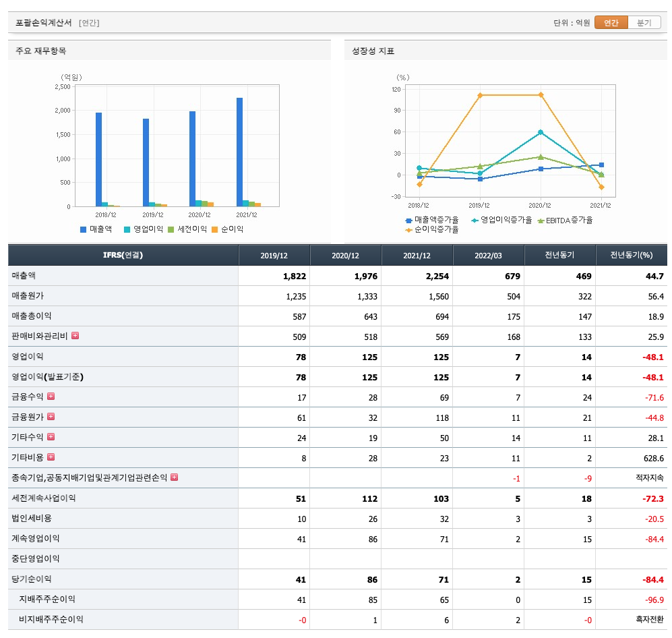Click the 2019/12 순이익증가율 orange data point
Viewport: 672px width, 638px height.
click(x=480, y=95)
